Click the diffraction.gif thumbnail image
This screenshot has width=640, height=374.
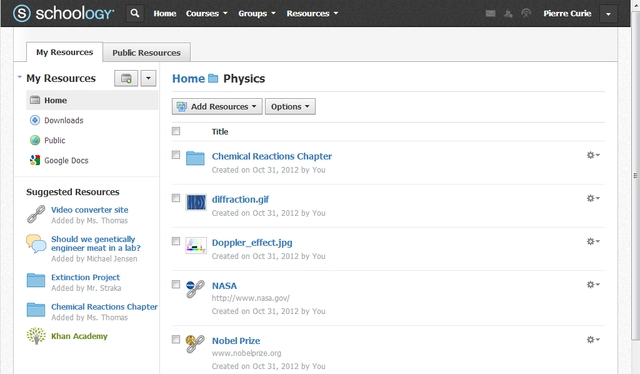click(x=196, y=202)
